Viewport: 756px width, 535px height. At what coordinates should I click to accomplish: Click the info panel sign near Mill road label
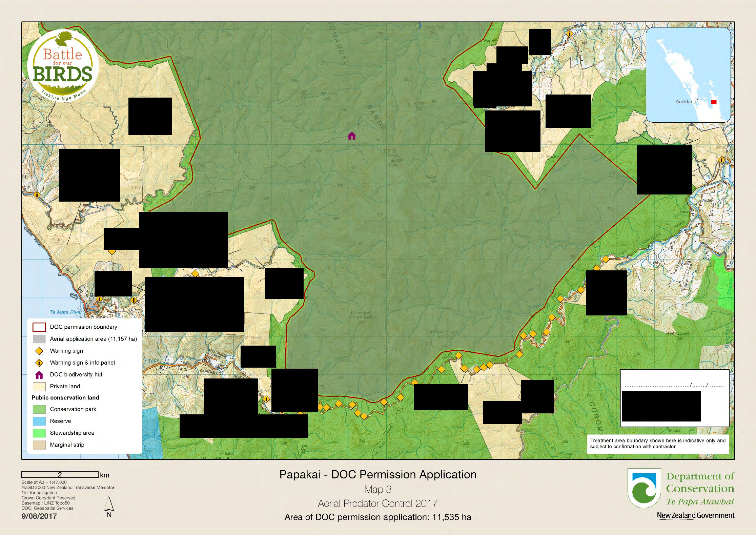(570, 34)
